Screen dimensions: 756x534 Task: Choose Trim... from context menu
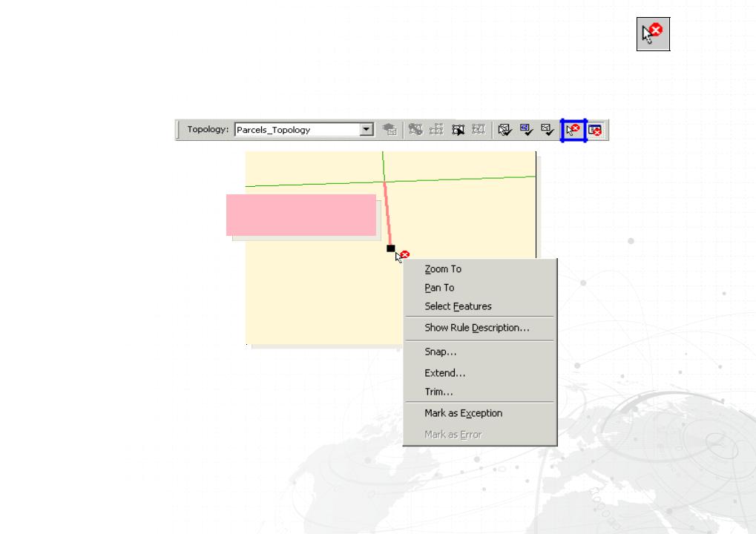click(438, 392)
